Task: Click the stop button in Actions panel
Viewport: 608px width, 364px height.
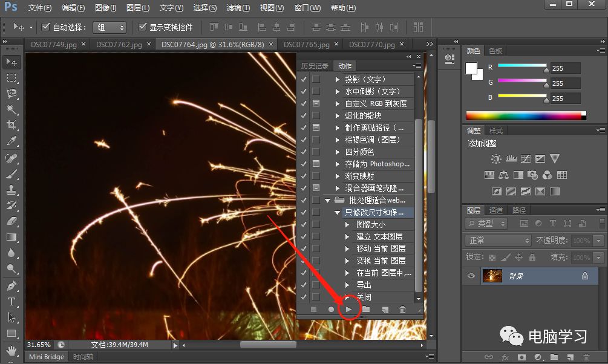Action: point(314,310)
